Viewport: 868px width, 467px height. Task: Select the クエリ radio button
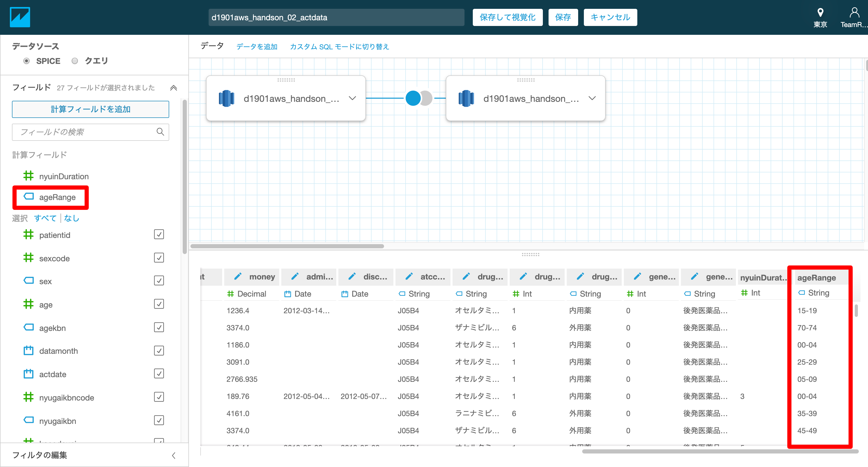click(75, 61)
